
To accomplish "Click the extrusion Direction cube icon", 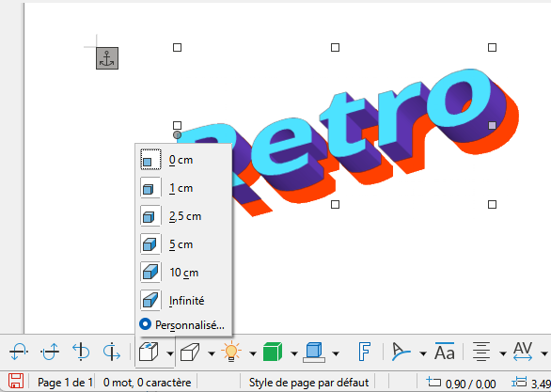I will click(x=190, y=352).
